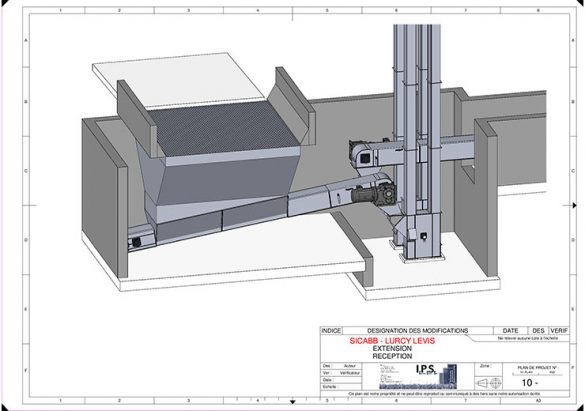This screenshot has width=585, height=411.
Task: Click the first-angle projection symbol
Action: 488,383
